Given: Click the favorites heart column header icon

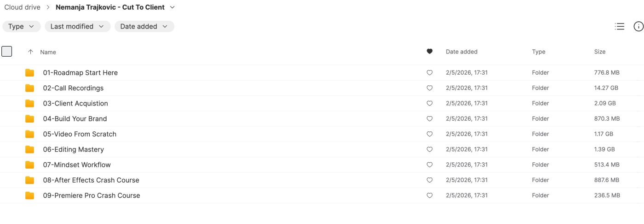Looking at the screenshot, I should (430, 52).
